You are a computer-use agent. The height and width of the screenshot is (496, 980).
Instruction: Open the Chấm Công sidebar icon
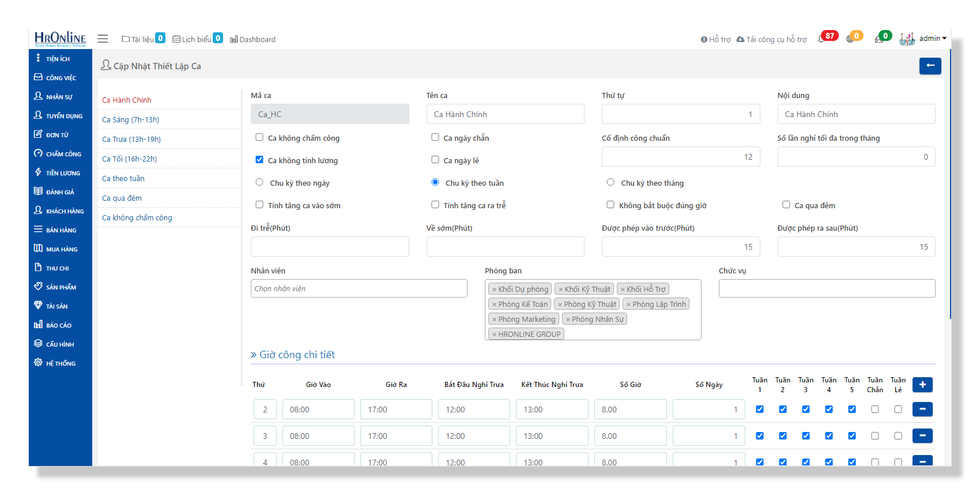[38, 153]
